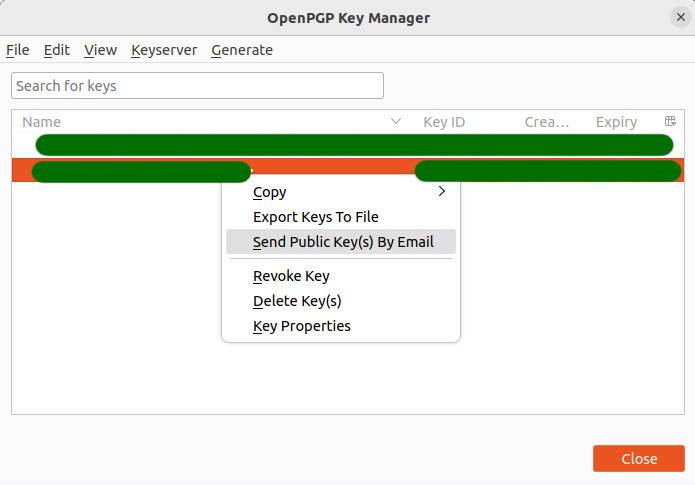Sort by the Key ID column header

coord(444,122)
